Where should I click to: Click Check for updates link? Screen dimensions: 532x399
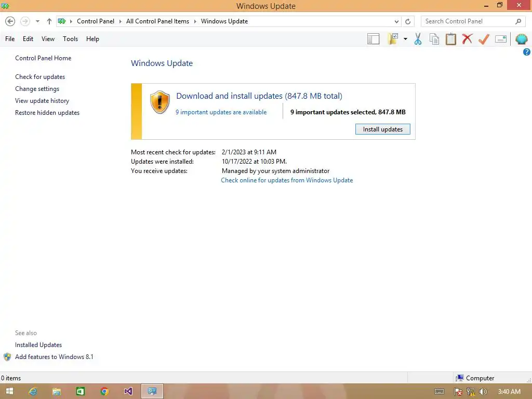click(x=40, y=77)
